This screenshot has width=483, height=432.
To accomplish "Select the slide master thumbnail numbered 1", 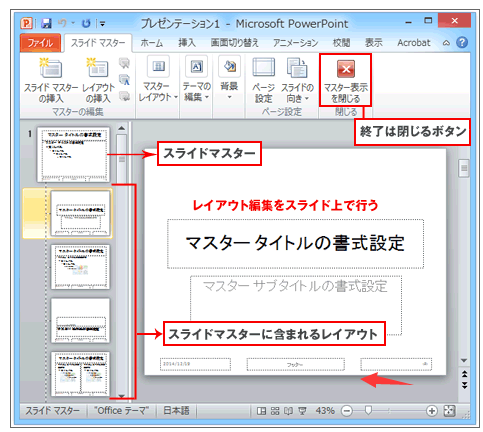I will [74, 155].
